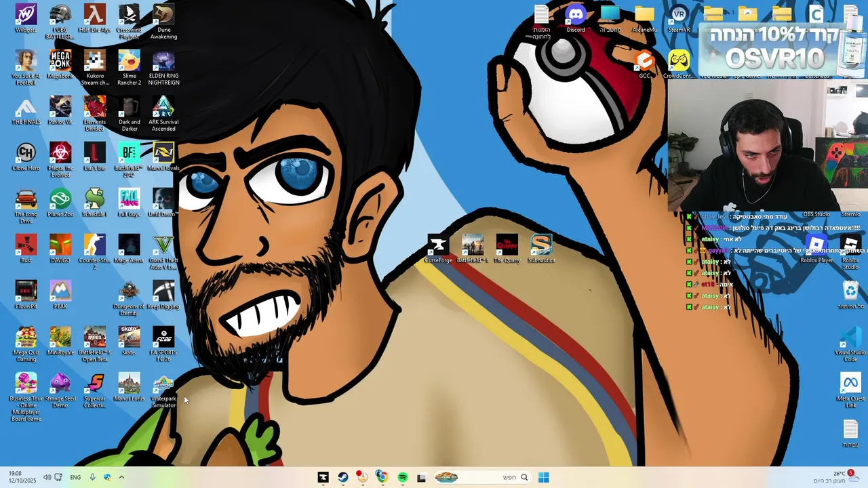The height and width of the screenshot is (488, 868).
Task: Open You Suck At Football shortcut
Action: click(x=26, y=67)
